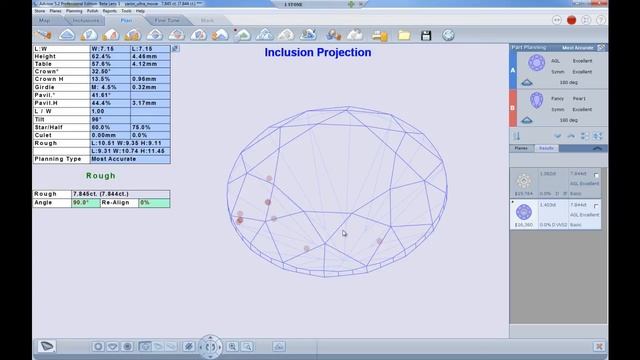Toggle the crossed-out diamond display icon
640x360 pixels.
[189, 347]
